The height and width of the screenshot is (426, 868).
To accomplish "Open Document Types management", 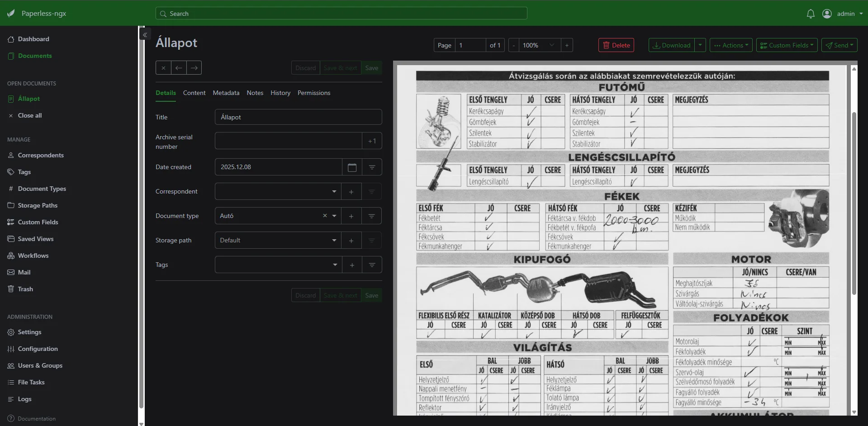I will (42, 189).
